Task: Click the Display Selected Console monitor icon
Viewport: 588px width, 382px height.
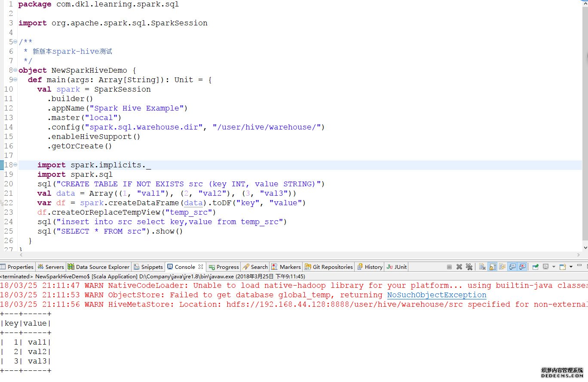Action: click(x=545, y=267)
